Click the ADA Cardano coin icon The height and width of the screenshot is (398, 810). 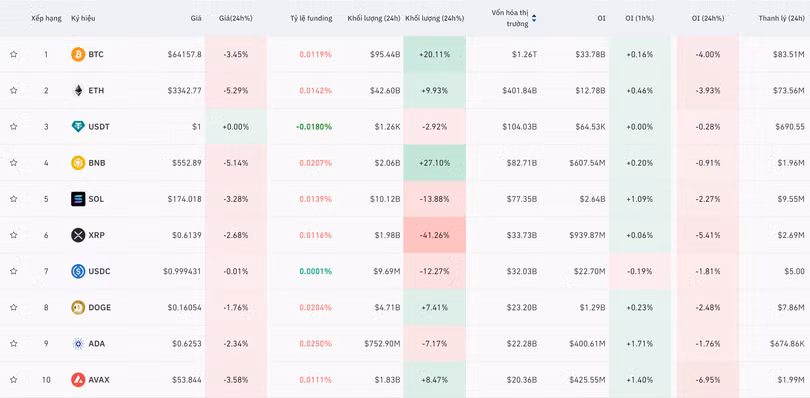78,344
